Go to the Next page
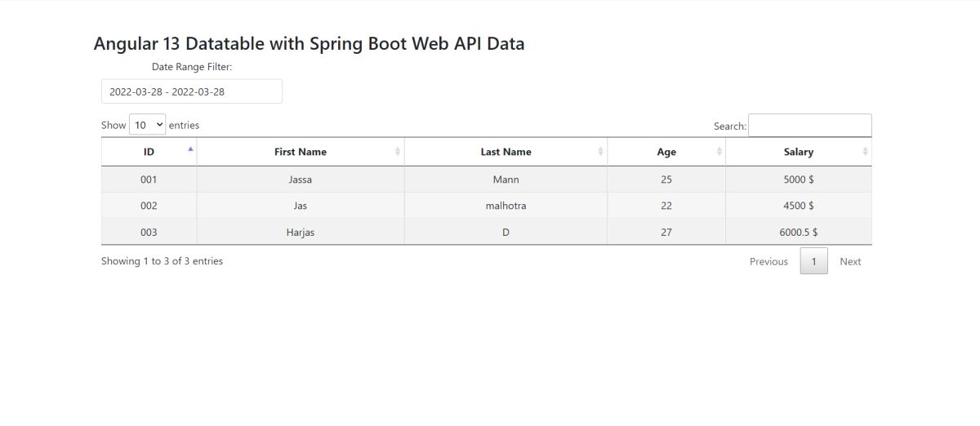 coord(850,261)
